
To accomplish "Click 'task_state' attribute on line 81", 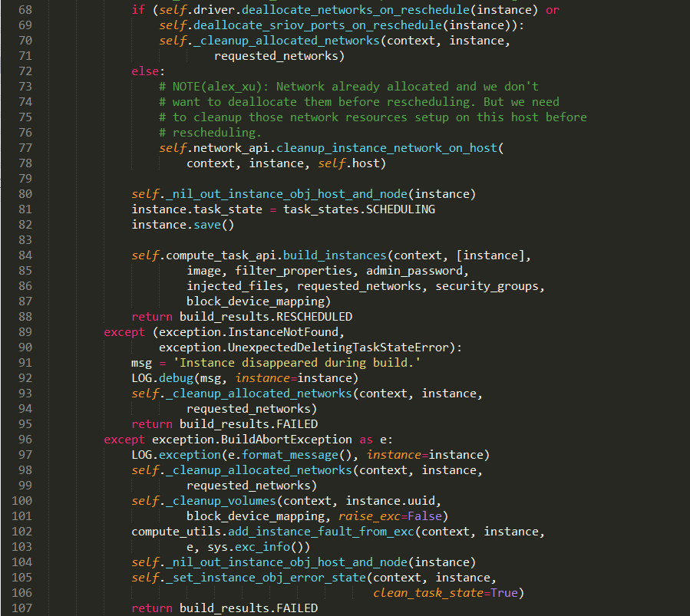I will pos(228,209).
